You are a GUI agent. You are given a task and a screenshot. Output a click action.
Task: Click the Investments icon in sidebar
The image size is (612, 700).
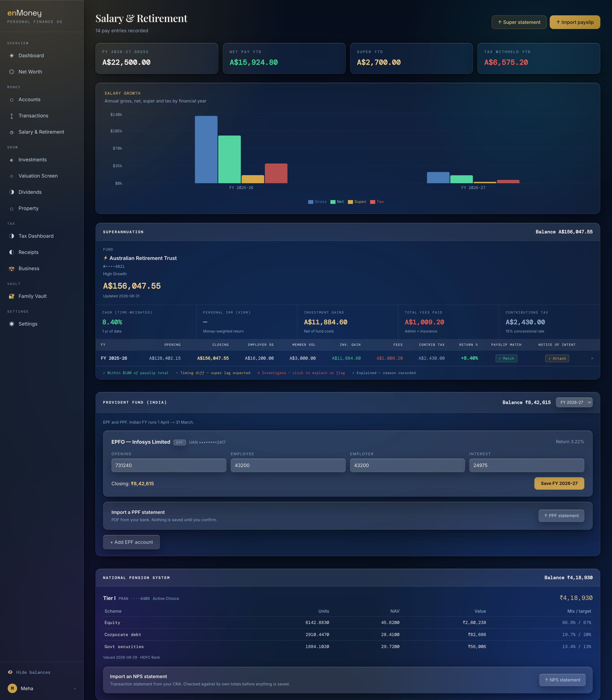tap(12, 160)
